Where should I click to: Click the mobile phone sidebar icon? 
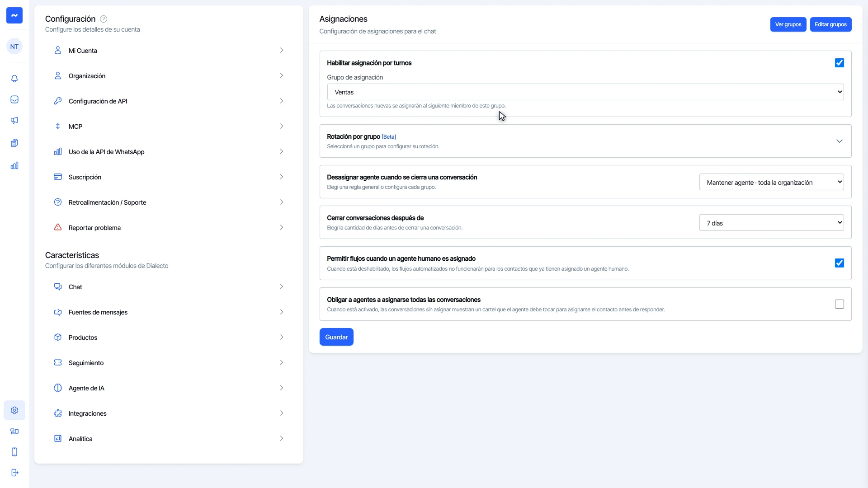pos(14,452)
